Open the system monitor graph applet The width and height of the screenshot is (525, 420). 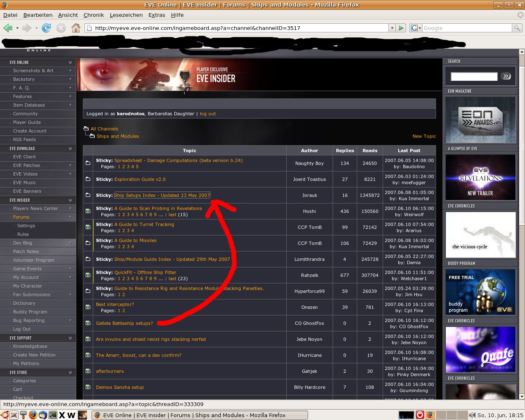(406, 415)
